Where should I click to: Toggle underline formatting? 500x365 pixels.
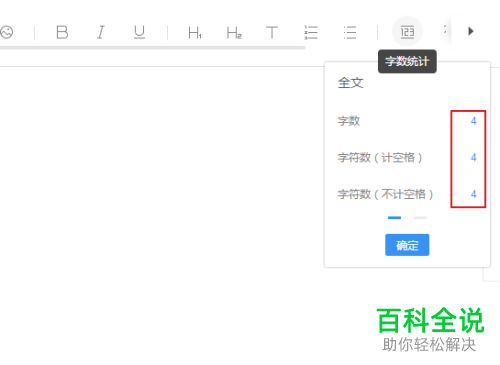(139, 32)
